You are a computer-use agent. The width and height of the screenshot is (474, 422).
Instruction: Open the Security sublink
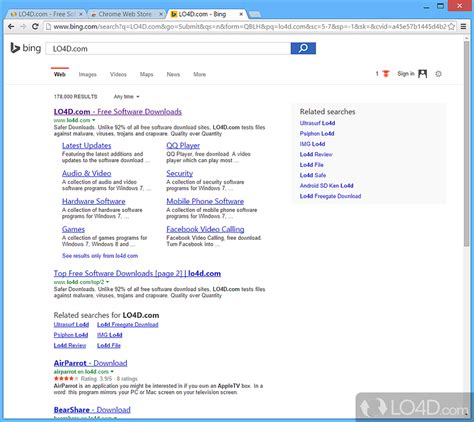pyautogui.click(x=180, y=173)
